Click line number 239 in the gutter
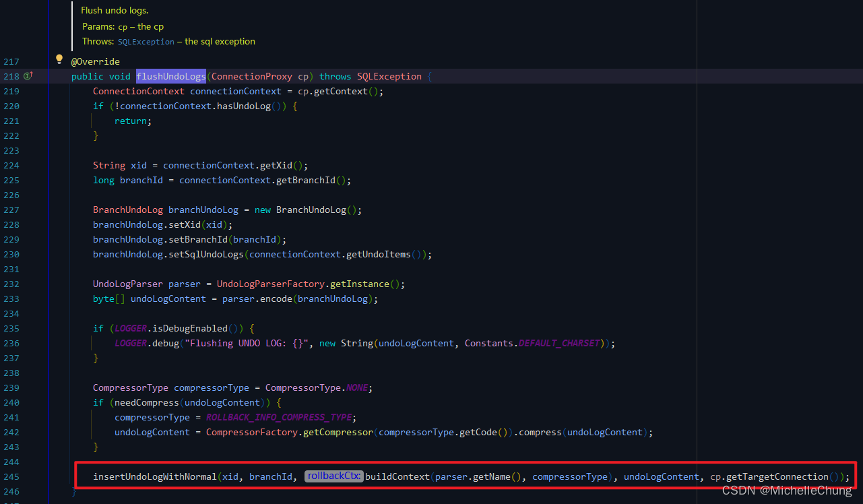 [x=11, y=387]
